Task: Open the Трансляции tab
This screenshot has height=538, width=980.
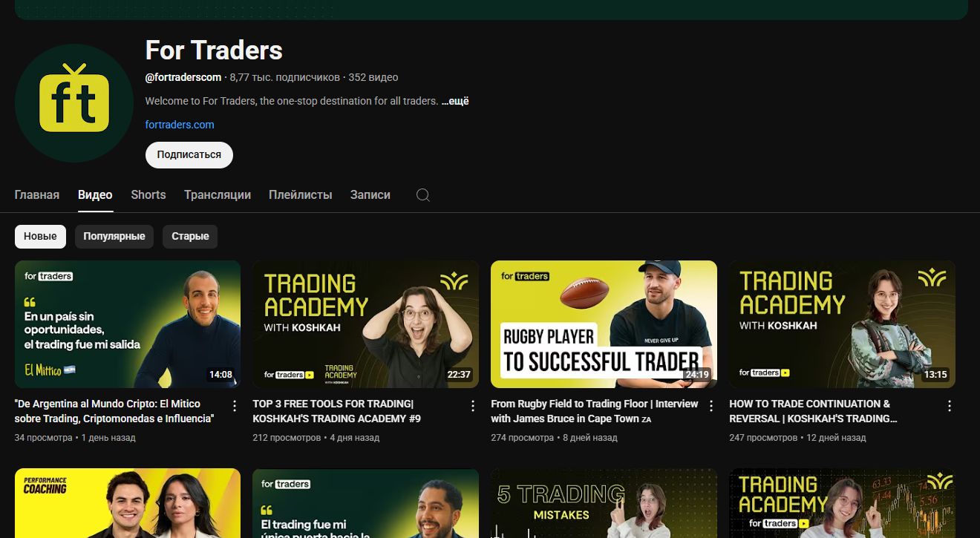Action: tap(218, 195)
